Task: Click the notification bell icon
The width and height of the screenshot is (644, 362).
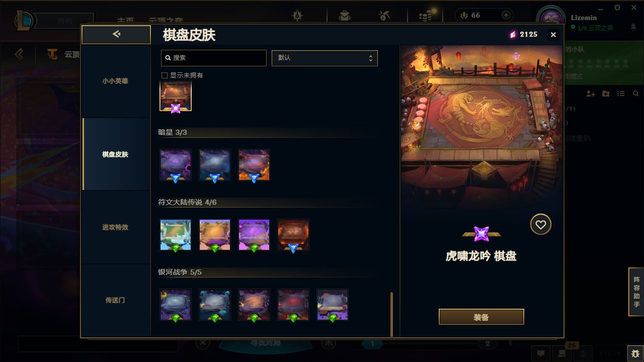Action: pos(633,28)
